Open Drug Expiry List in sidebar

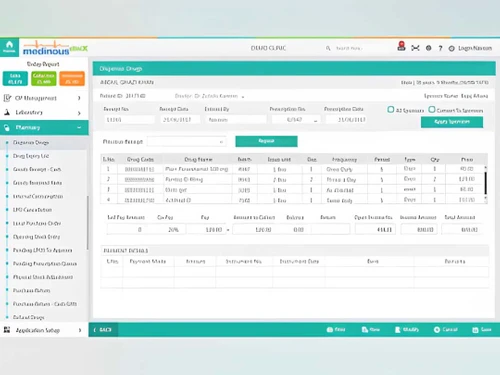(x=31, y=156)
